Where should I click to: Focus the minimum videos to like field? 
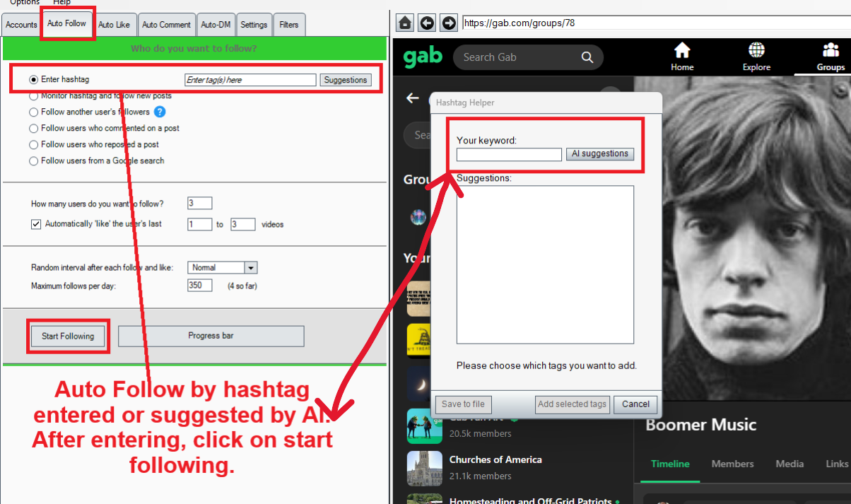(x=200, y=225)
